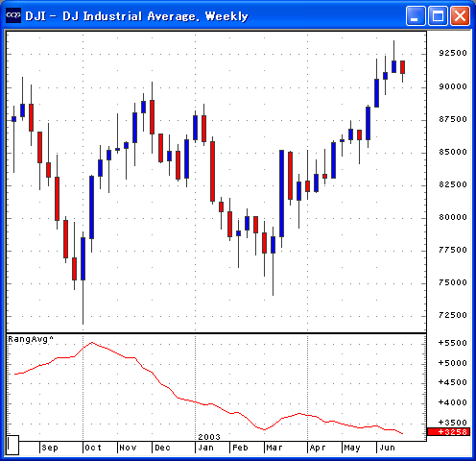The width and height of the screenshot is (476, 461).
Task: Click the +3500 study axis label
Action: click(452, 423)
